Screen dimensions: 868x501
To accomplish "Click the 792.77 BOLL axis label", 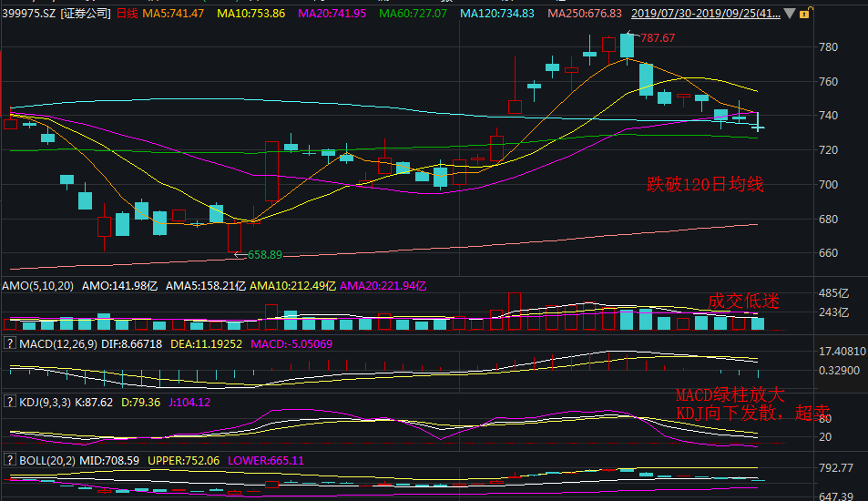I will coord(836,468).
